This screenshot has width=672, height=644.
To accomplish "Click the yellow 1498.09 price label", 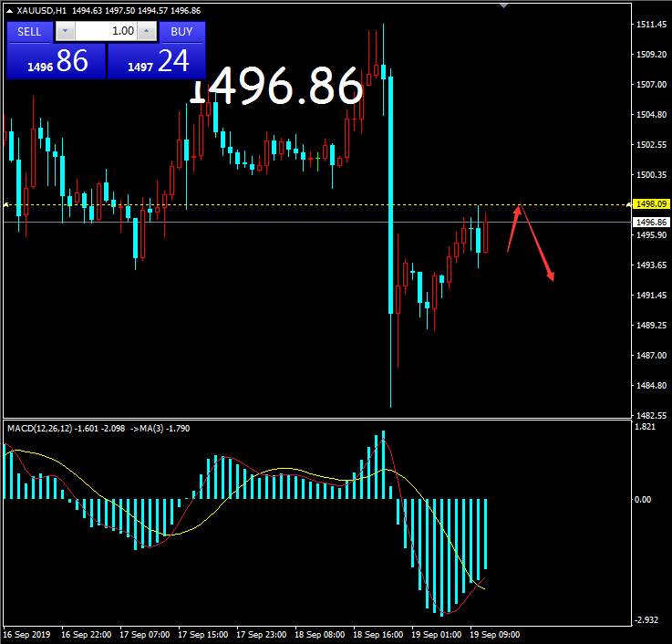I will click(651, 204).
